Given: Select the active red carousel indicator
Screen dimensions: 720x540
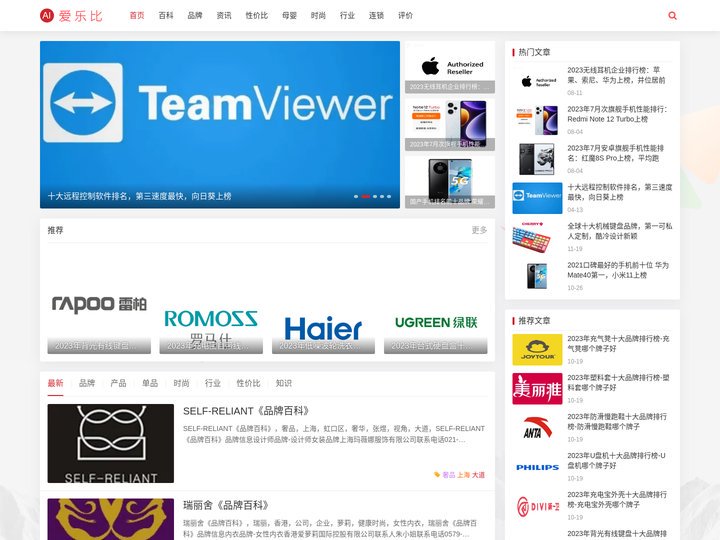Looking at the screenshot, I should (x=366, y=197).
